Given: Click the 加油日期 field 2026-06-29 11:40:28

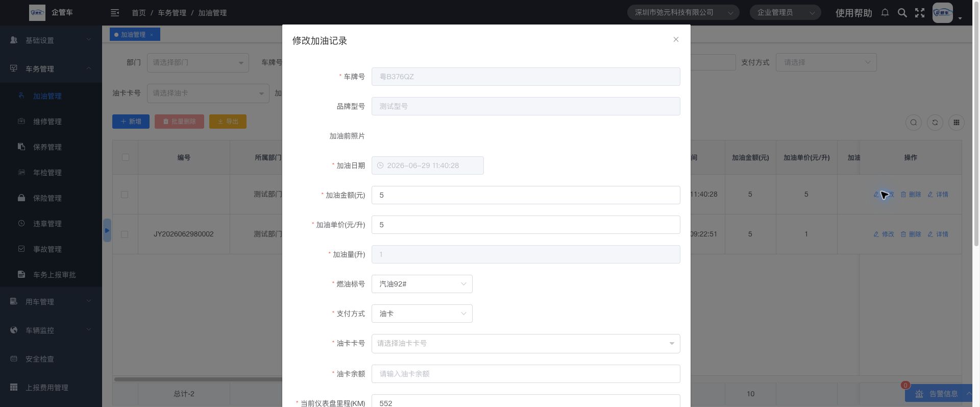Looking at the screenshot, I should point(428,165).
